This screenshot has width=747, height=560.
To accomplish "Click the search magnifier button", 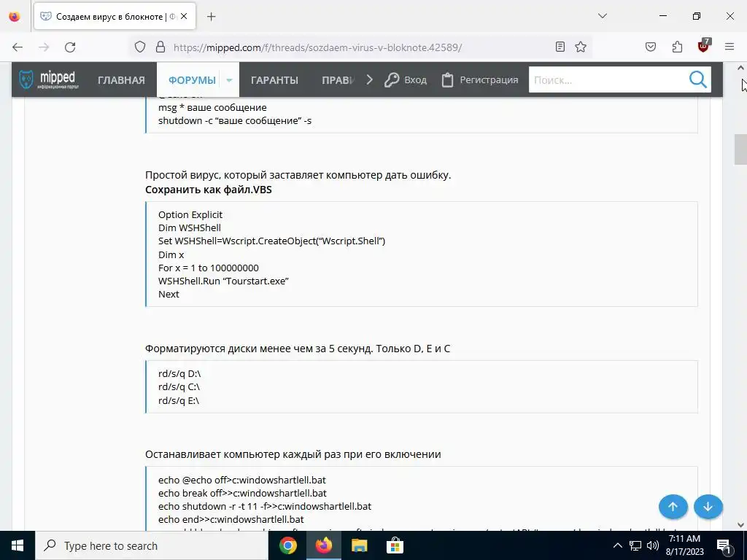I will (698, 79).
